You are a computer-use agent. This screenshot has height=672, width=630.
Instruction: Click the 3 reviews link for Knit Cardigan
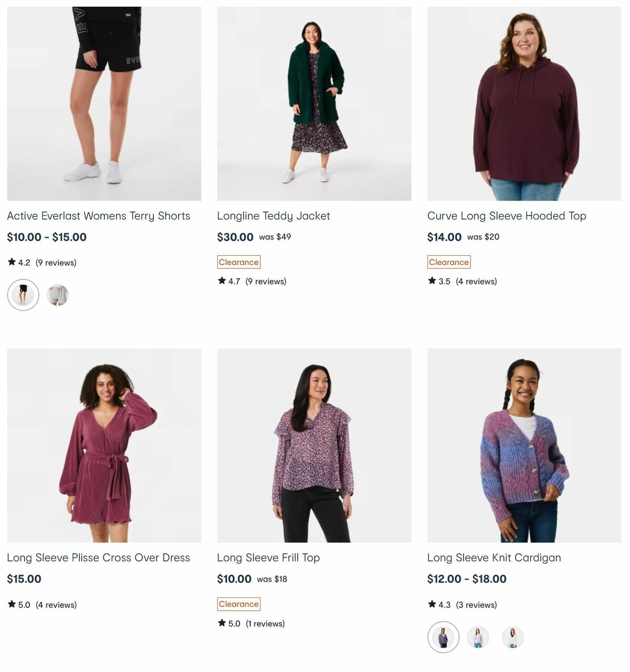tap(476, 604)
